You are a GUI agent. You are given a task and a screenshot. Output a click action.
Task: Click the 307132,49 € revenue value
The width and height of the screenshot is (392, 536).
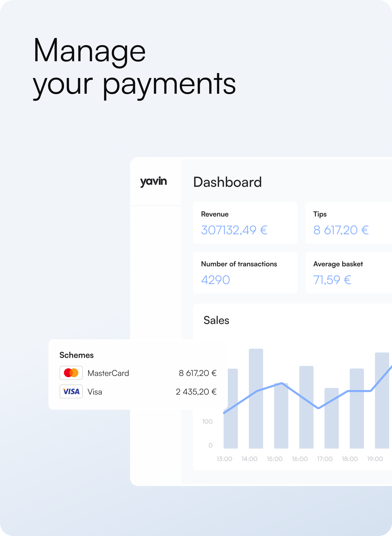pyautogui.click(x=234, y=230)
